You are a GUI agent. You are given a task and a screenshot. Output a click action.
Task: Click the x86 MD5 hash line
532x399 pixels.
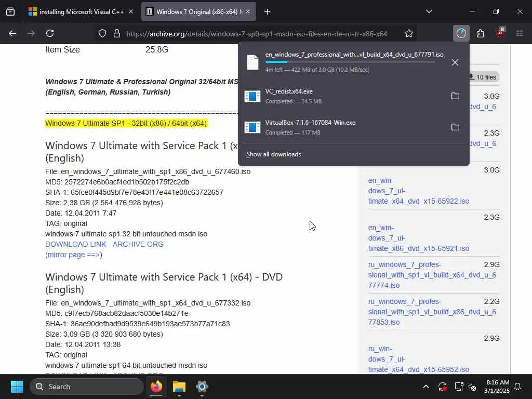coord(117,182)
